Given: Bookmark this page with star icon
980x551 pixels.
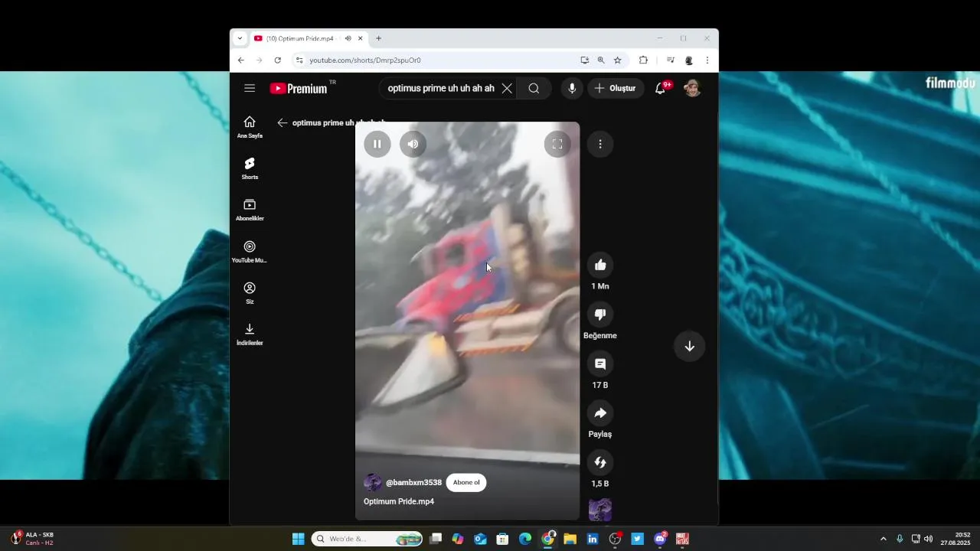Looking at the screenshot, I should 617,60.
